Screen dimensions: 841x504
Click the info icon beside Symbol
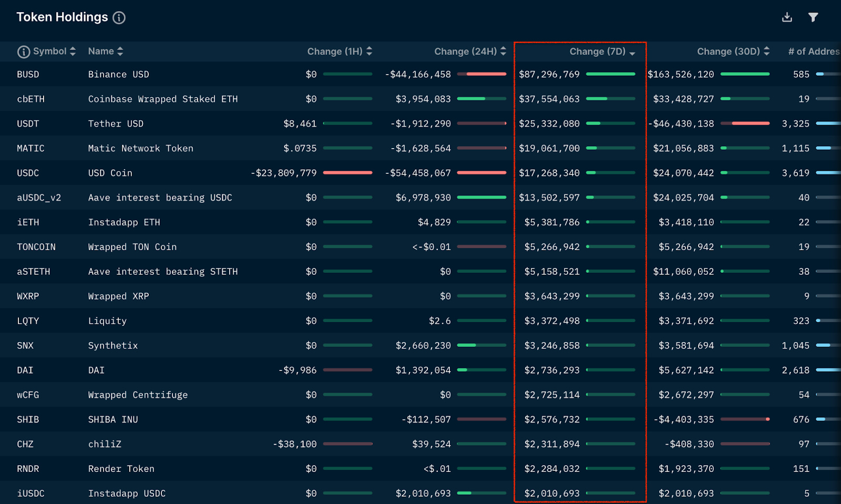pos(24,52)
